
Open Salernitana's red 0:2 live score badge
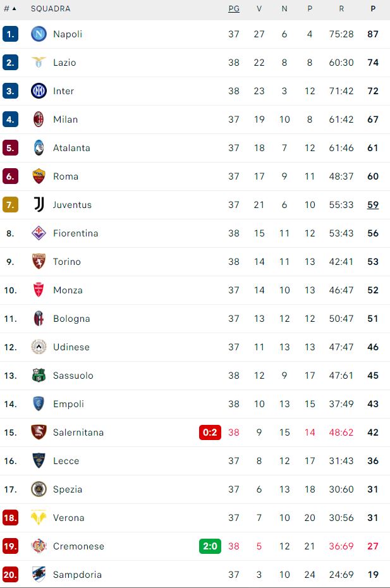click(210, 432)
